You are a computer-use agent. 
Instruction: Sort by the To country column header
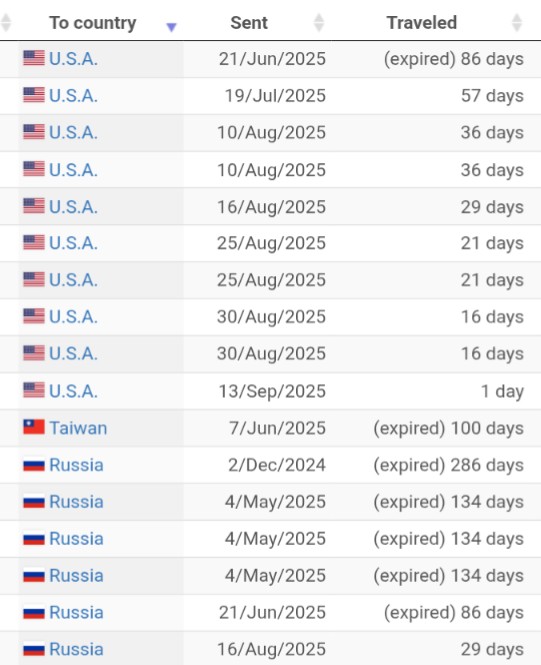pos(93,23)
